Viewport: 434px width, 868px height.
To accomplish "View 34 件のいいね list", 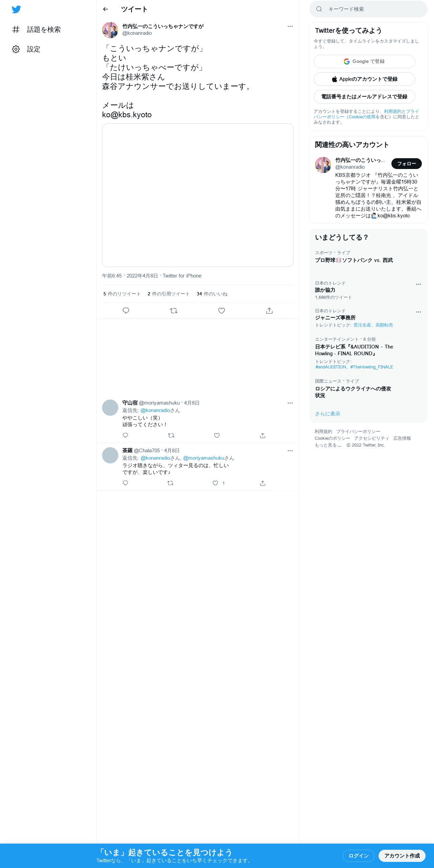I will coord(212,294).
